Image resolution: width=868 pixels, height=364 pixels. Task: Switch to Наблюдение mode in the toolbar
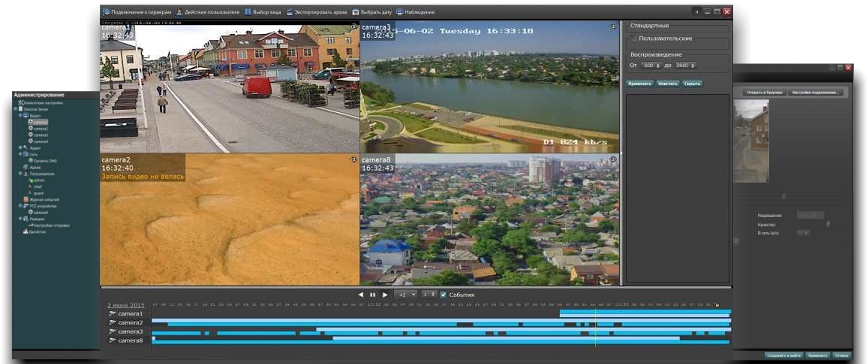tap(415, 12)
